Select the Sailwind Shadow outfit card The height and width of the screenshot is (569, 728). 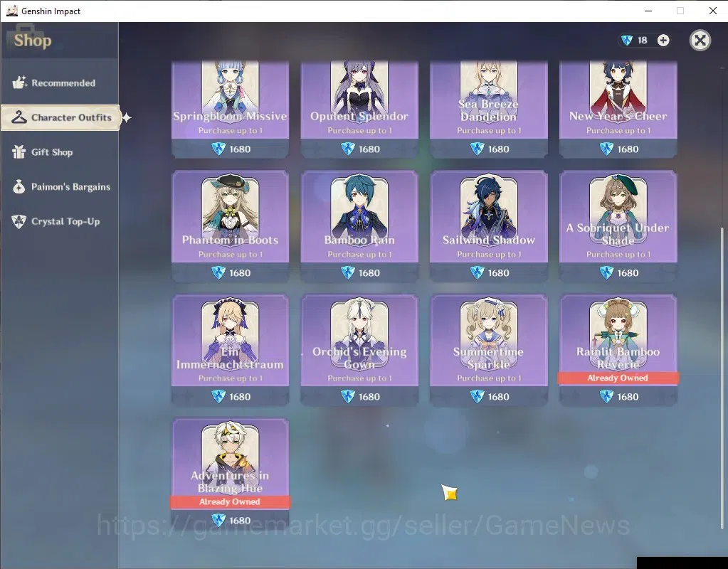point(489,226)
